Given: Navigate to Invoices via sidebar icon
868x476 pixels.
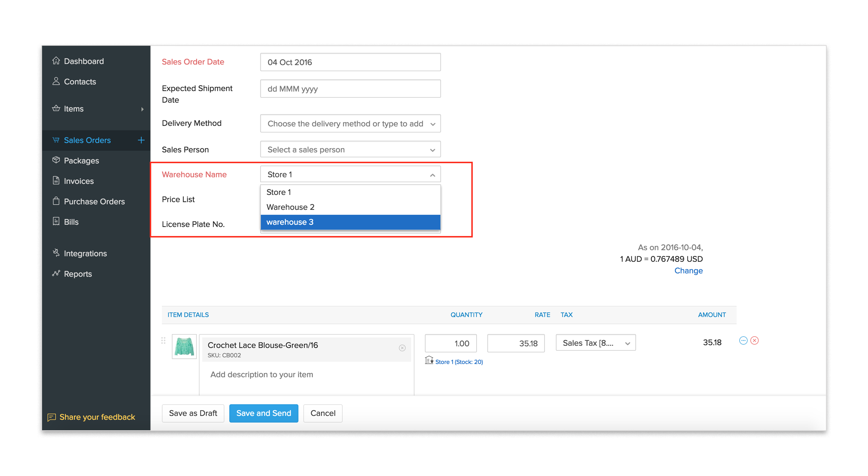Looking at the screenshot, I should pyautogui.click(x=56, y=181).
